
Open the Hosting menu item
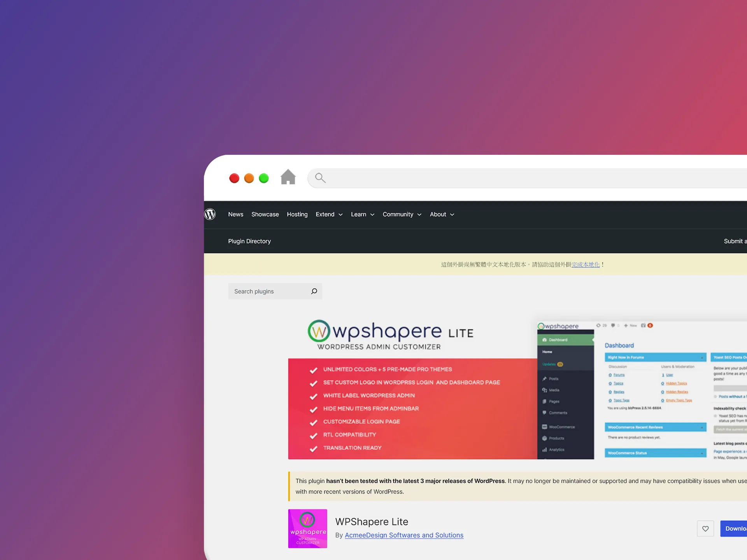coord(297,214)
